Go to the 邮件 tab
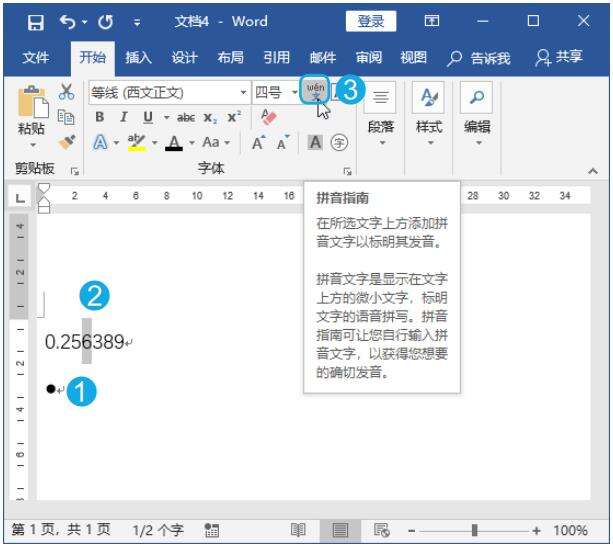Screen dimensions: 613x548 [x=323, y=58]
